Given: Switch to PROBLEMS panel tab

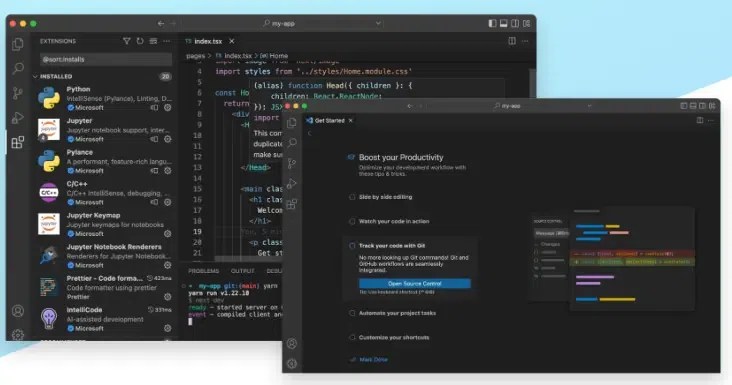Looking at the screenshot, I should click(x=204, y=271).
